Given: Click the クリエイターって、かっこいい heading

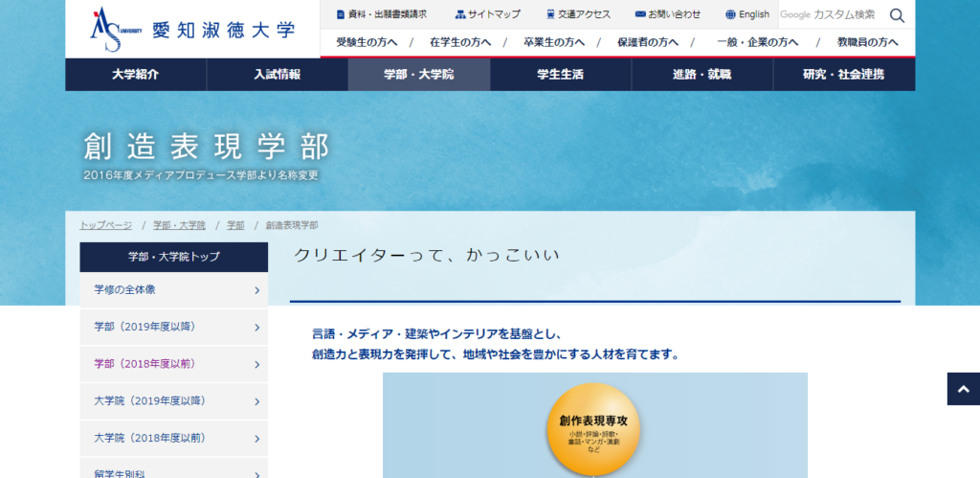Looking at the screenshot, I should click(x=426, y=255).
